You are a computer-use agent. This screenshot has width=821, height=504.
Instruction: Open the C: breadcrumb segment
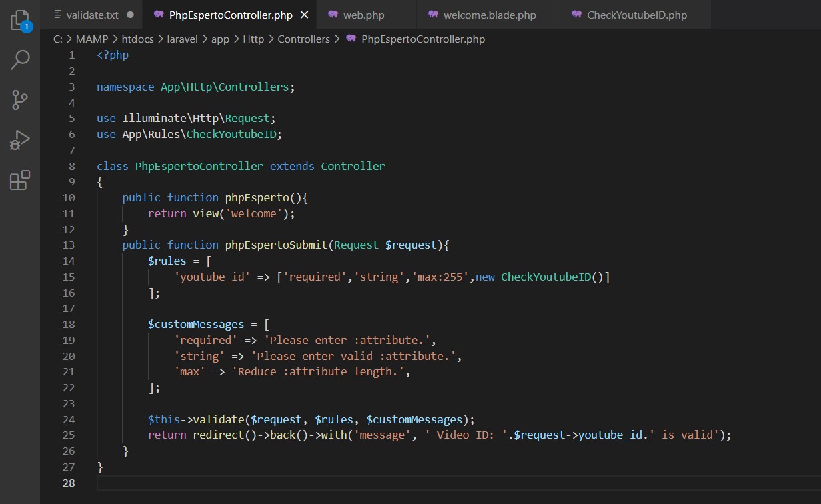pos(58,39)
